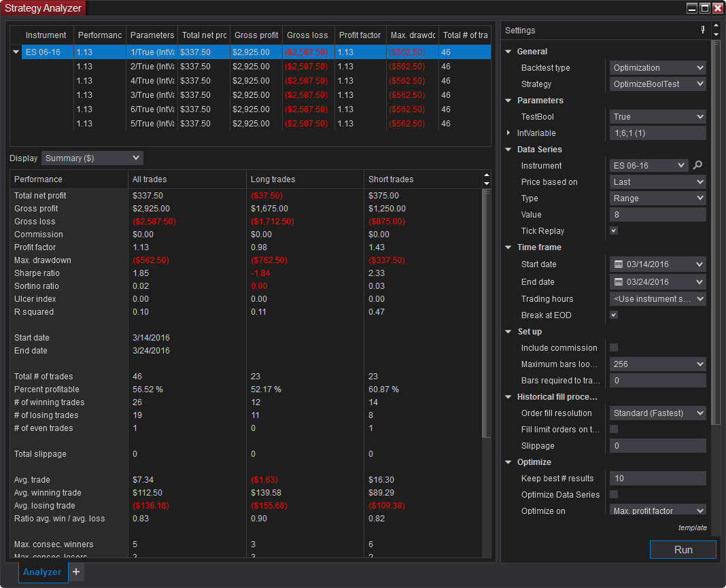Sort by the Parameters column header
The height and width of the screenshot is (588, 726).
tap(152, 35)
